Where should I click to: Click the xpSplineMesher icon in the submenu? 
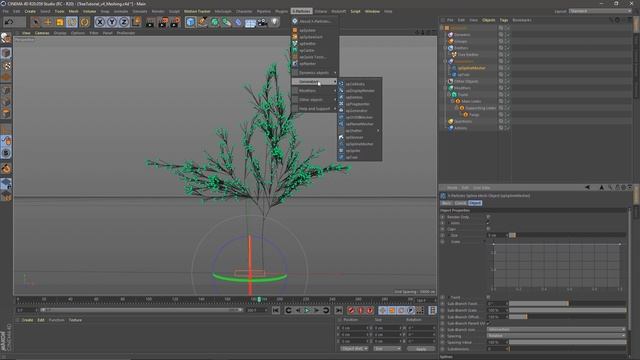(x=341, y=144)
